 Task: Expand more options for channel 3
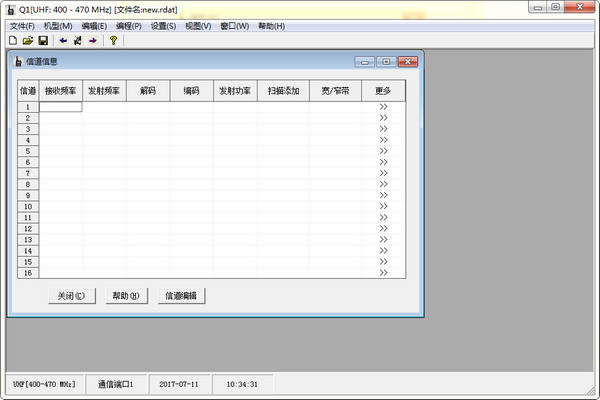[383, 129]
